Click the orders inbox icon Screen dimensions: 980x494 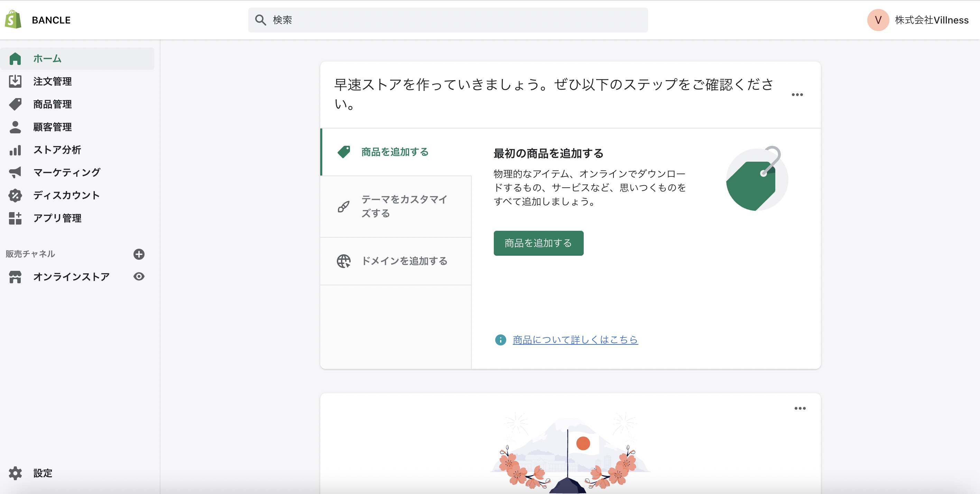(15, 81)
